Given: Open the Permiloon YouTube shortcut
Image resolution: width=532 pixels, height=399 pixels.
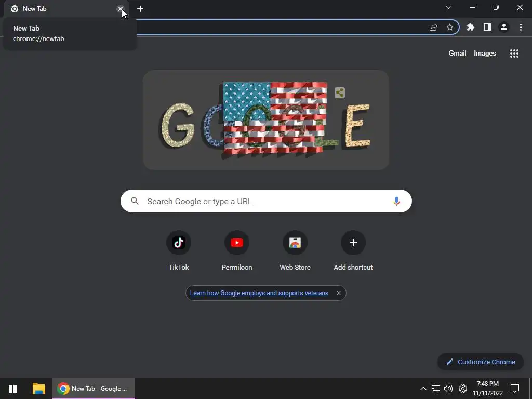Looking at the screenshot, I should (x=237, y=250).
